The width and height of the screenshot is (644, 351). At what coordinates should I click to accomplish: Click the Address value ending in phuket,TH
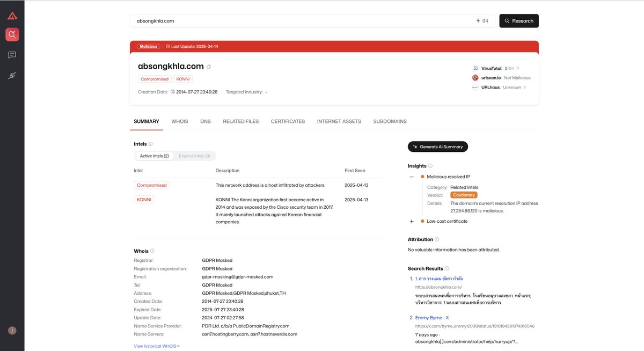pyautogui.click(x=244, y=293)
